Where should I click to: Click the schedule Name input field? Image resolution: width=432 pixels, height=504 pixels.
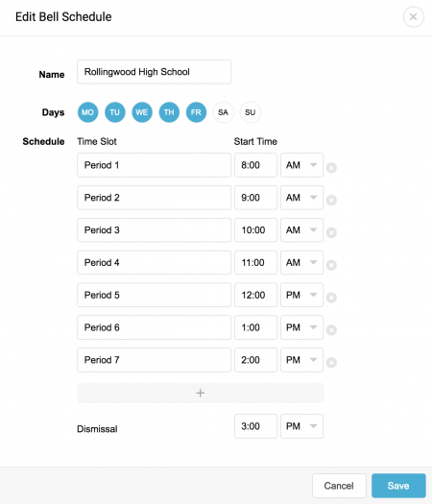[x=154, y=72]
